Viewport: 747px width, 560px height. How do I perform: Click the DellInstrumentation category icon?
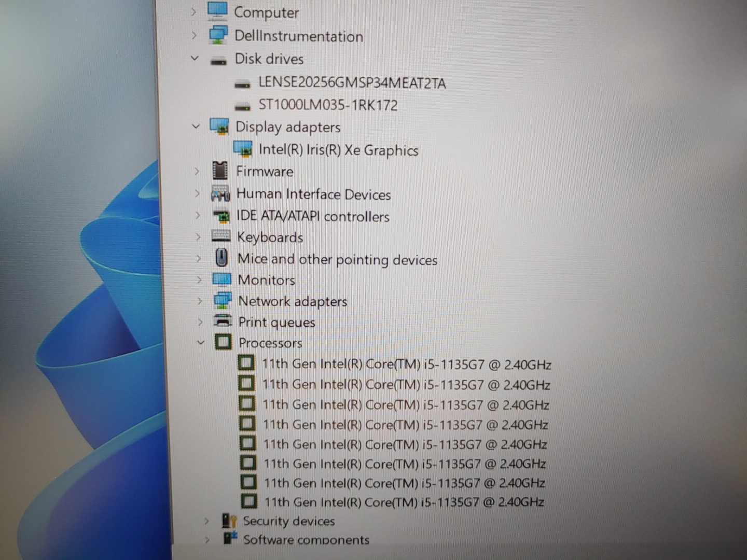click(x=218, y=35)
